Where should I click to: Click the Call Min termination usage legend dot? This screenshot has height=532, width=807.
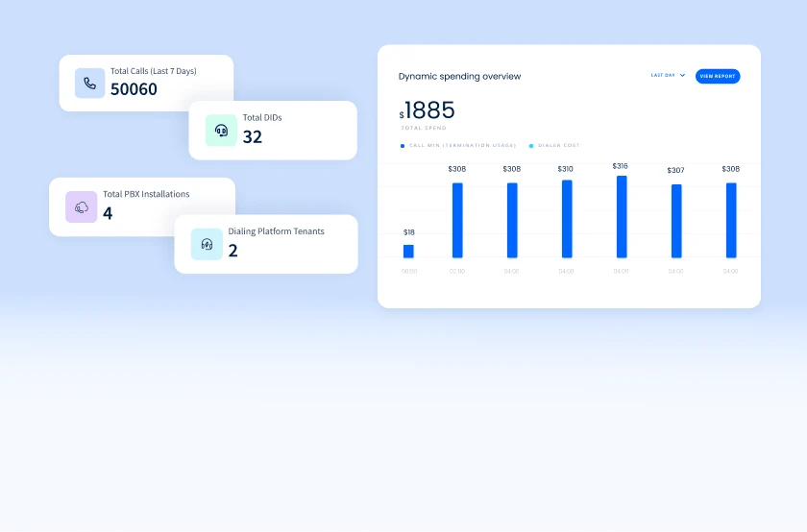(403, 146)
